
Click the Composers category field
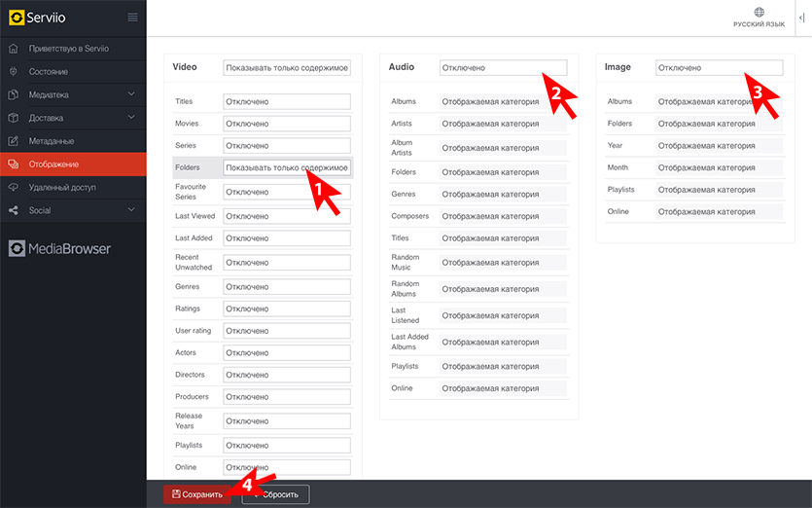[x=503, y=216]
